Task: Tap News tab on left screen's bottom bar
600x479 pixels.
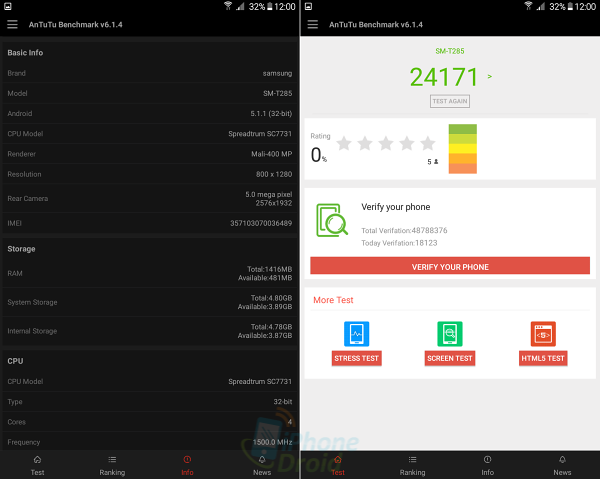Action: click(x=262, y=466)
